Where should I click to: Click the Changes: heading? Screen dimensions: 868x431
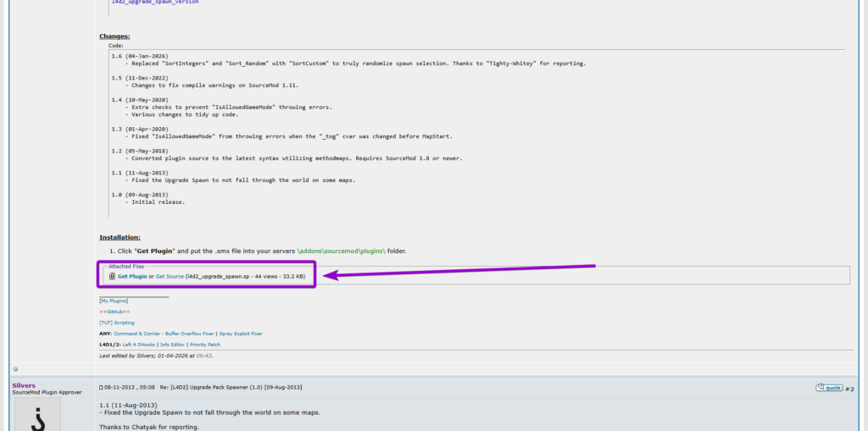click(114, 36)
